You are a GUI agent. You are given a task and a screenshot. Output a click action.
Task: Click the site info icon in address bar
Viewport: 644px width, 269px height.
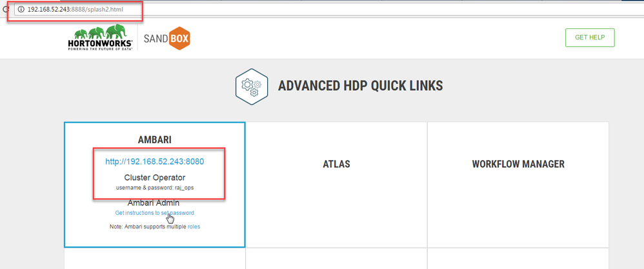pyautogui.click(x=21, y=9)
